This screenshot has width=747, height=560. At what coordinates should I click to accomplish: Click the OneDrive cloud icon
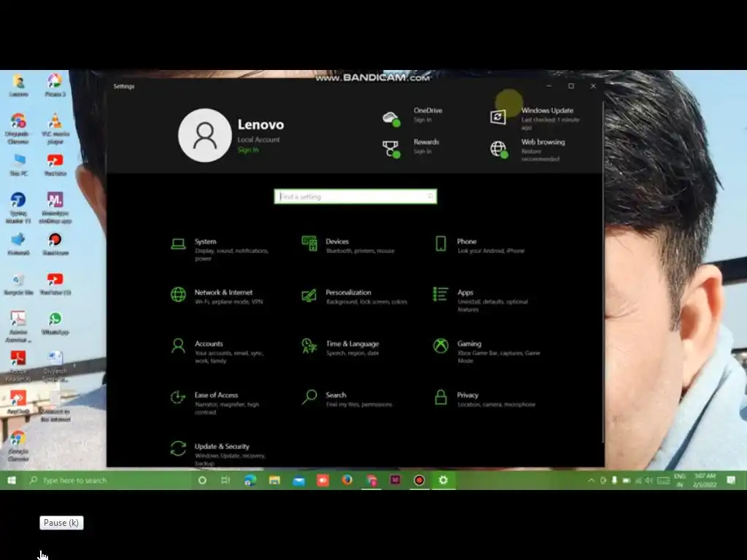pyautogui.click(x=391, y=117)
